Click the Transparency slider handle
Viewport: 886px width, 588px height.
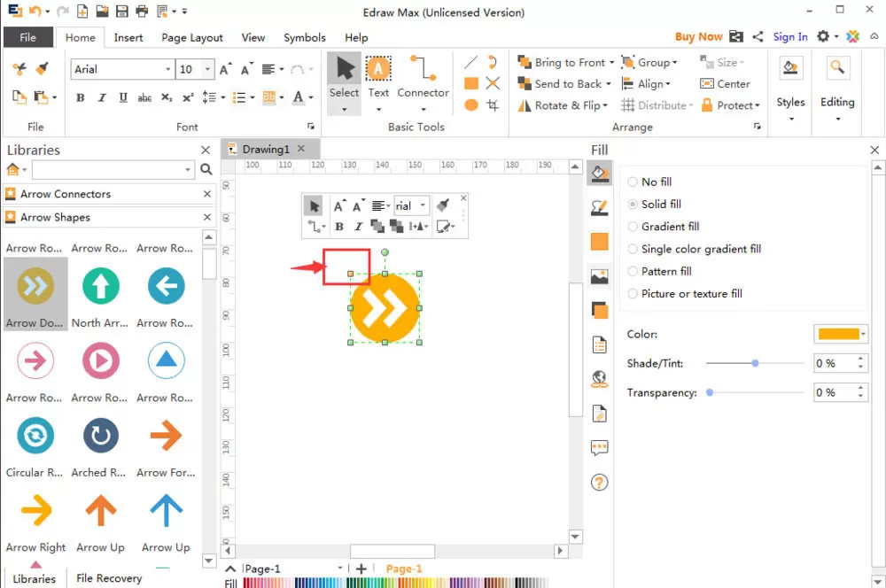[710, 392]
